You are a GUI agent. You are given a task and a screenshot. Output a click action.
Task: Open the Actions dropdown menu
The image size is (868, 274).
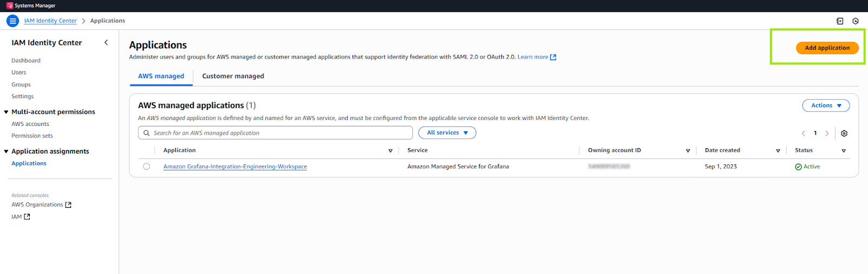826,106
